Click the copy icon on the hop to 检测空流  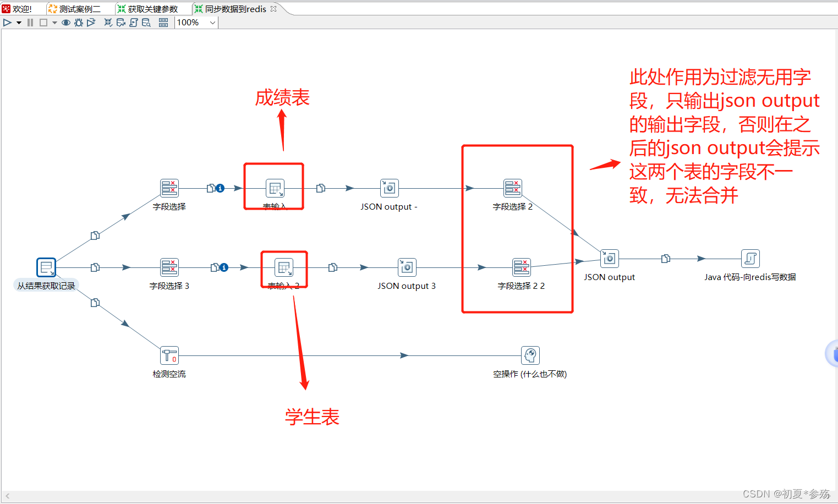(x=95, y=303)
